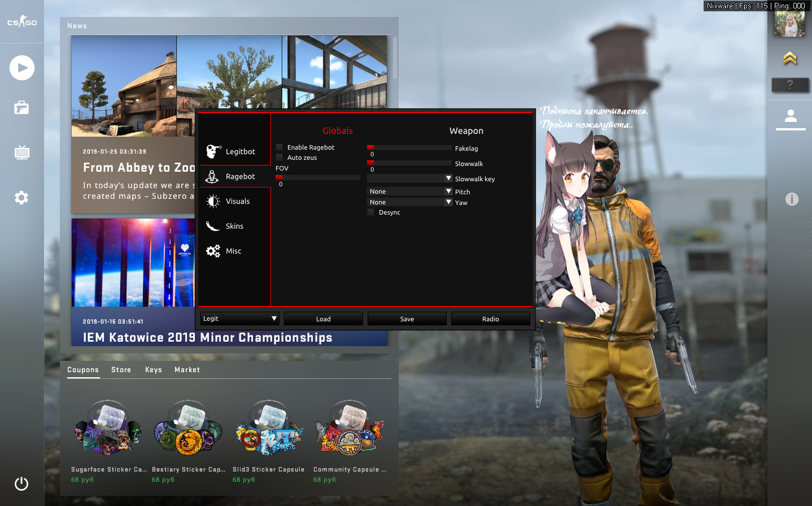The height and width of the screenshot is (506, 812).
Task: Switch to the Keys tab
Action: click(154, 370)
